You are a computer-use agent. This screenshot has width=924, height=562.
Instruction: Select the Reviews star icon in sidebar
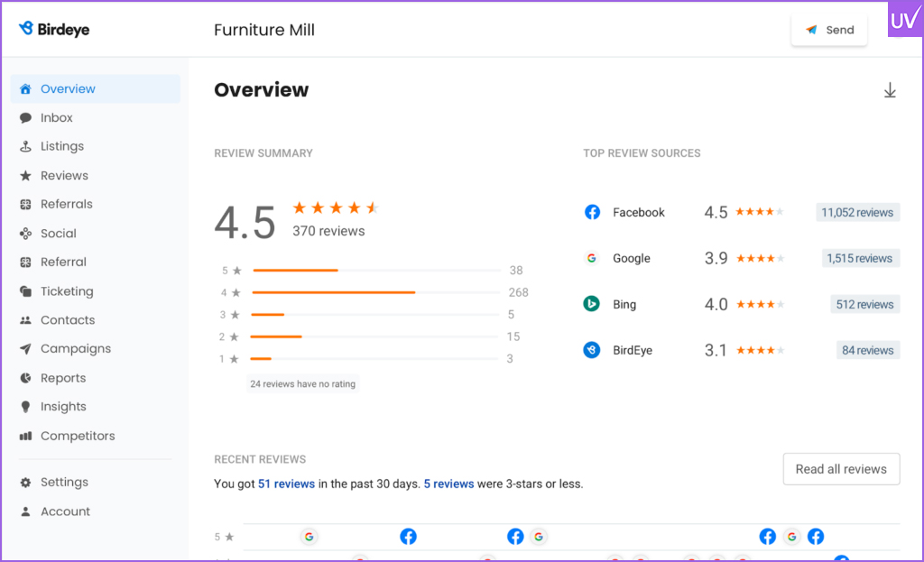pos(25,176)
